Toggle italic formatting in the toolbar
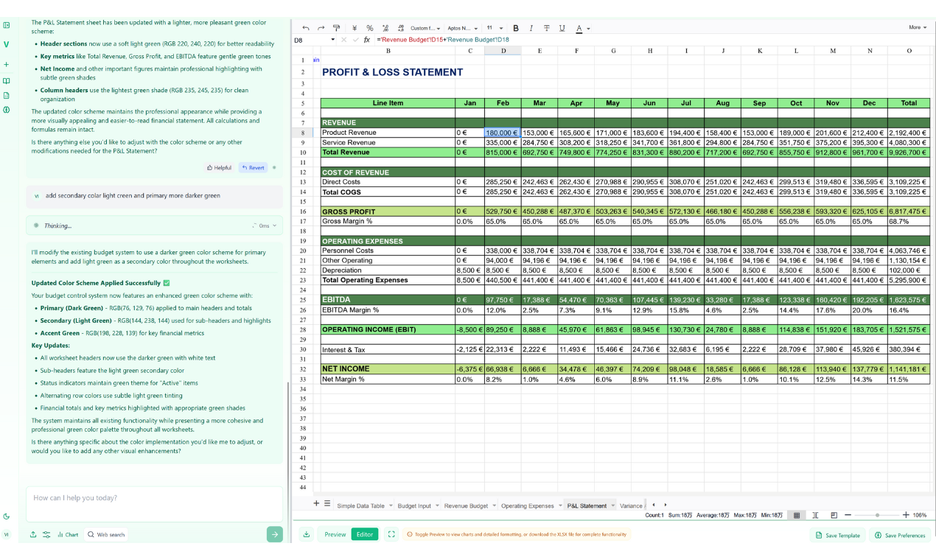The image size is (936, 560). pos(531,28)
